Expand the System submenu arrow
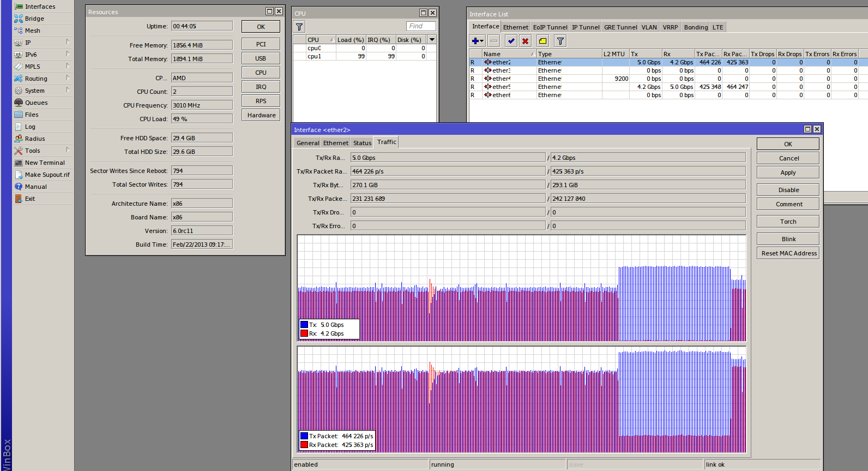 pyautogui.click(x=68, y=90)
